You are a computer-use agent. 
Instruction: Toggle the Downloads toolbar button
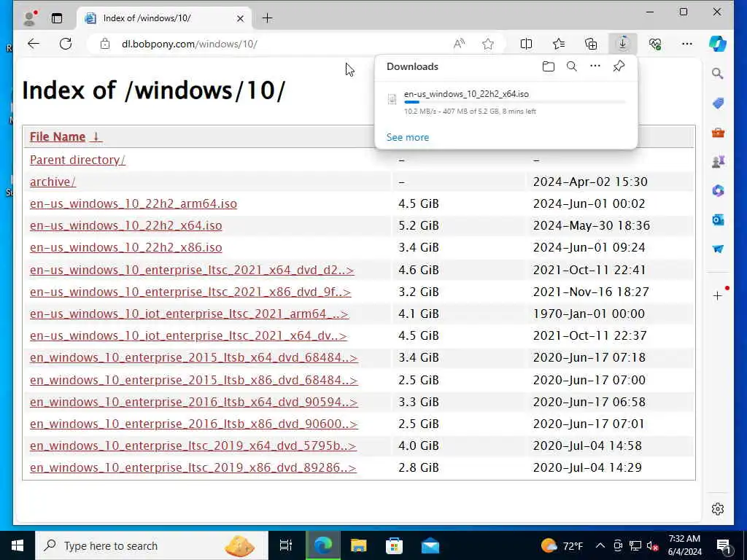coord(623,44)
